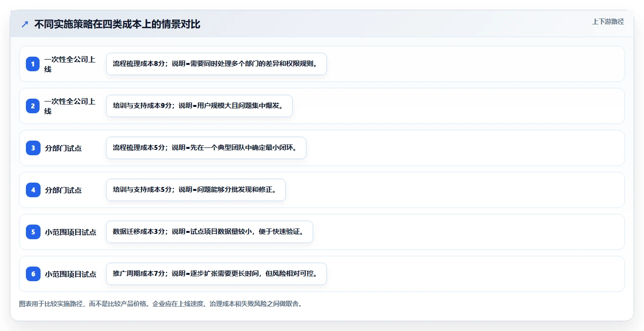The height and width of the screenshot is (331, 644).
Task: Click the number 3 badge
Action: (x=33, y=148)
